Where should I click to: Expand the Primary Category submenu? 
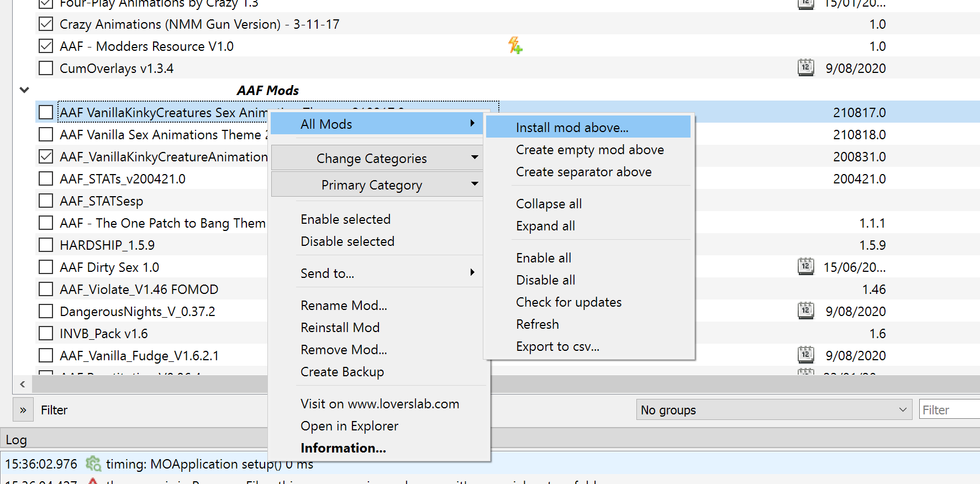tap(376, 185)
